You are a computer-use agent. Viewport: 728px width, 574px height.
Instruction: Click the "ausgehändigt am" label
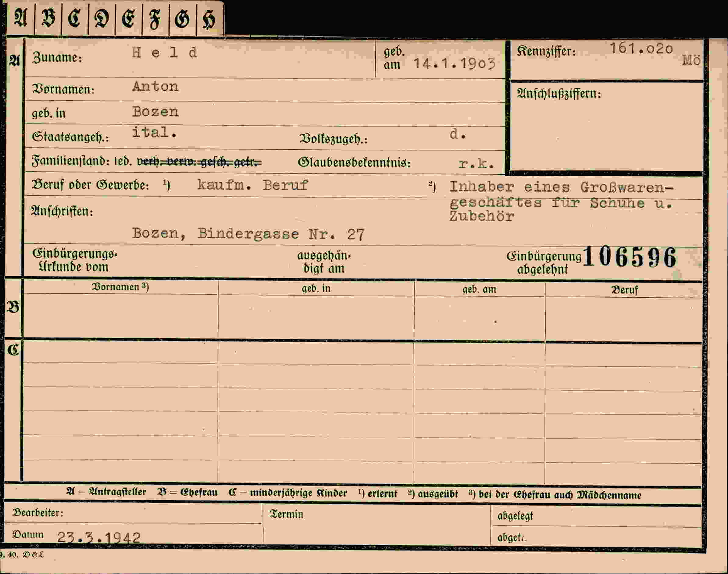point(324,262)
